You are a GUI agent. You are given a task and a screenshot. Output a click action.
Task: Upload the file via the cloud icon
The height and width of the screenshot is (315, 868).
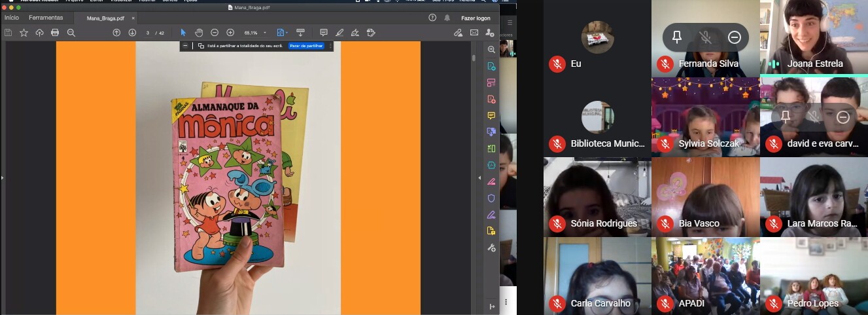coord(39,32)
